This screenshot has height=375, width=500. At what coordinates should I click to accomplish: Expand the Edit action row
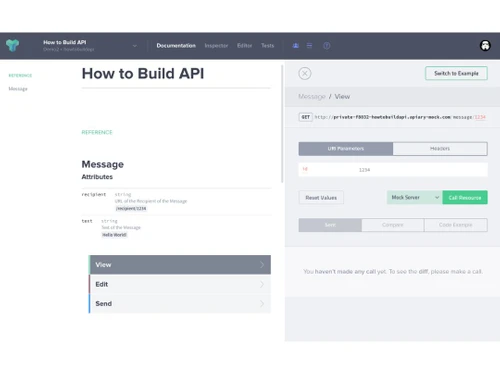point(180,284)
